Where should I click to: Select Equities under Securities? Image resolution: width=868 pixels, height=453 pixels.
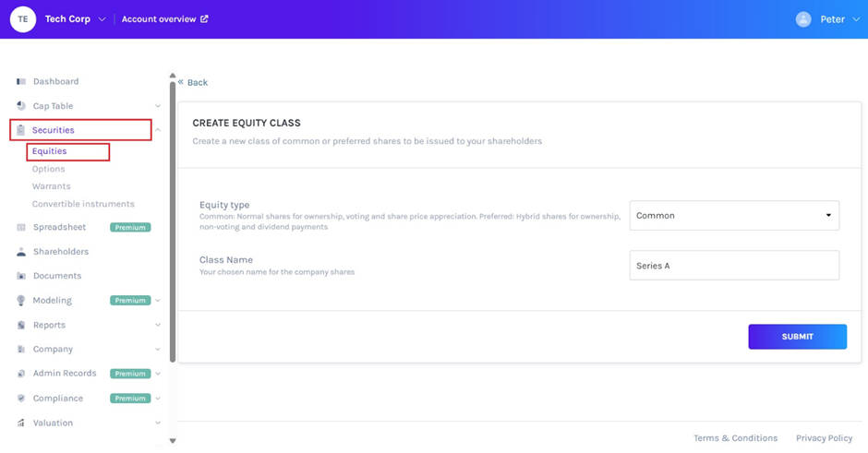click(50, 151)
